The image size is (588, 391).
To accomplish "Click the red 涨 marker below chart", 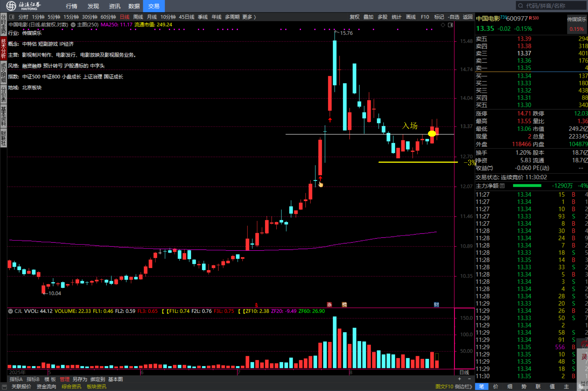I will point(329,305).
